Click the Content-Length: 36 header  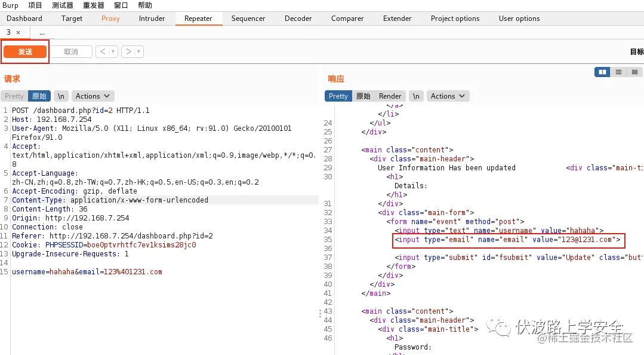(50, 209)
